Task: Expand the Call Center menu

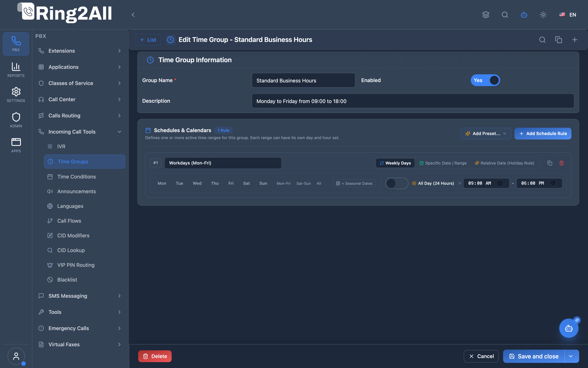Action: pyautogui.click(x=80, y=99)
